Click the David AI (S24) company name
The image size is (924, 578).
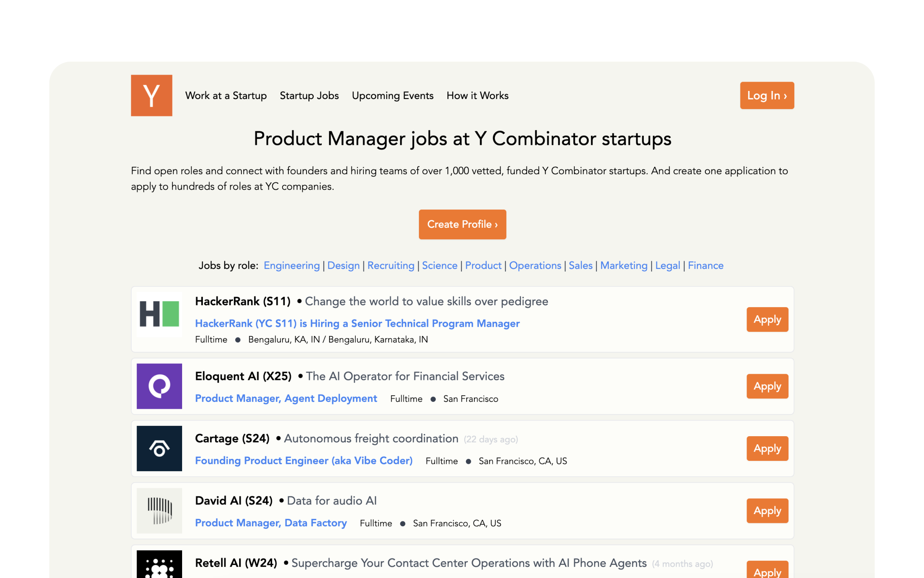coord(234,501)
